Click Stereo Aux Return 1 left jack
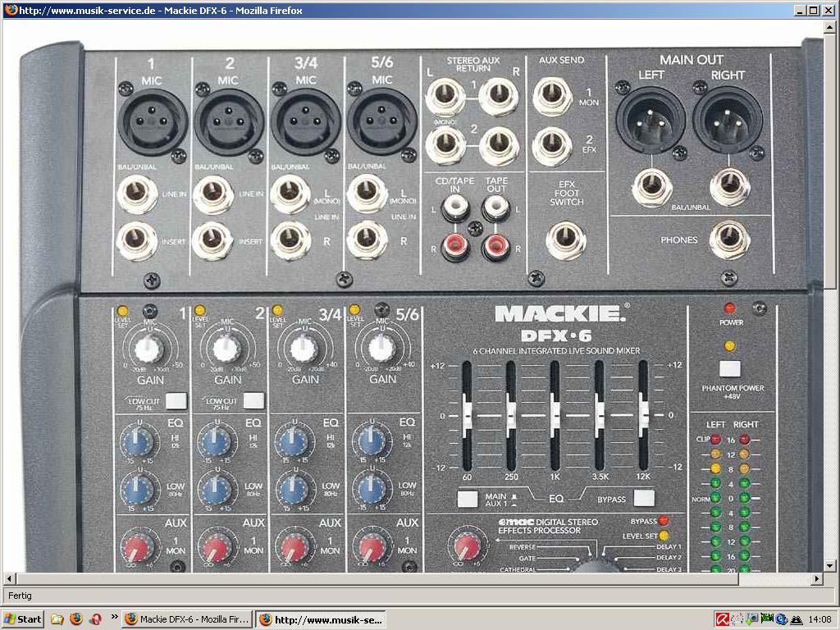Screen dimensions: 840x630 445,97
